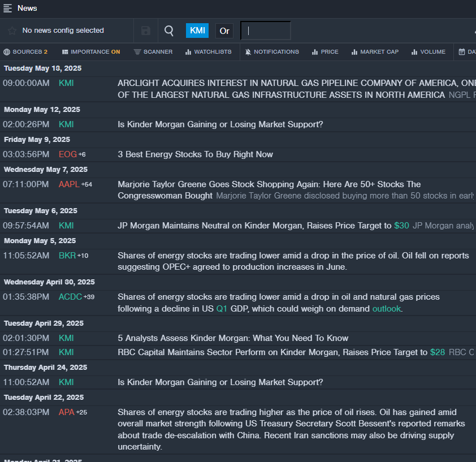Open the Sources globe filter
Image resolution: width=476 pixels, height=462 pixels.
coord(25,52)
